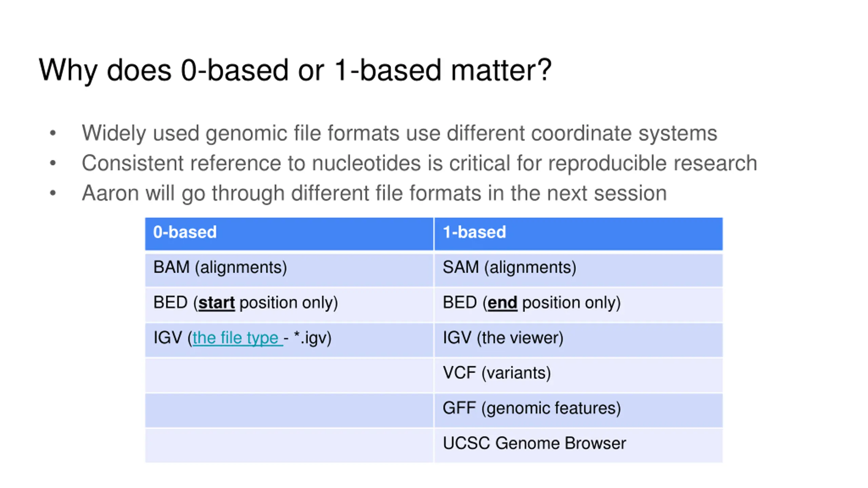Screen dimensions: 868x488
Task: Click the IGV (the viewer) cell
Action: [578, 340]
